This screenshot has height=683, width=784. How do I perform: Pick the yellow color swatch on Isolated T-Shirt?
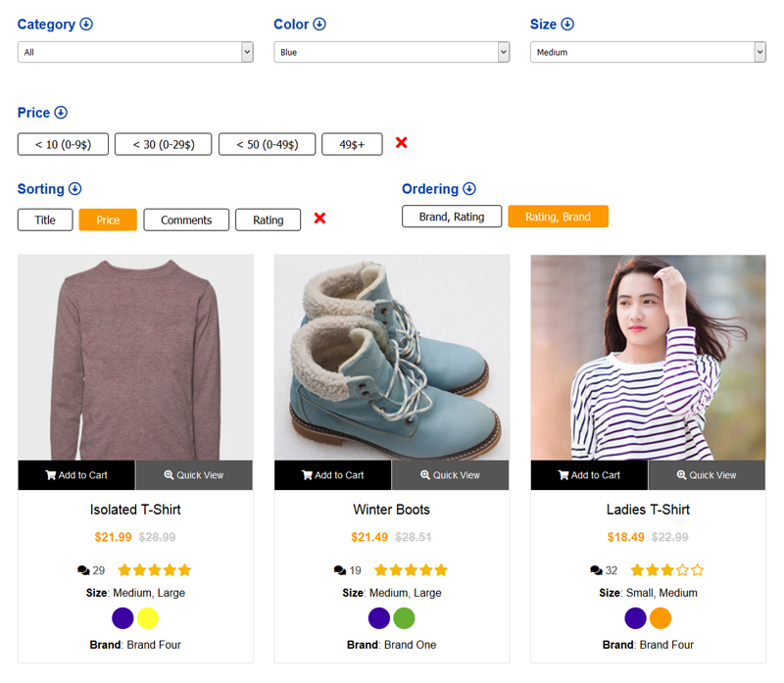point(148,618)
